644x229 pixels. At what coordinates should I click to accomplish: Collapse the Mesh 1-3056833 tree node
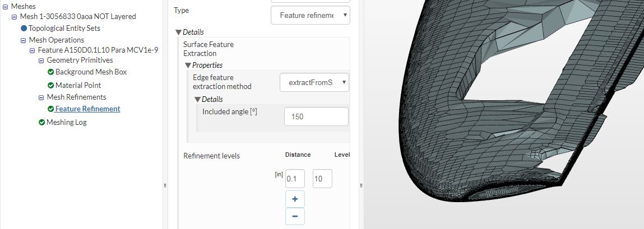15,17
